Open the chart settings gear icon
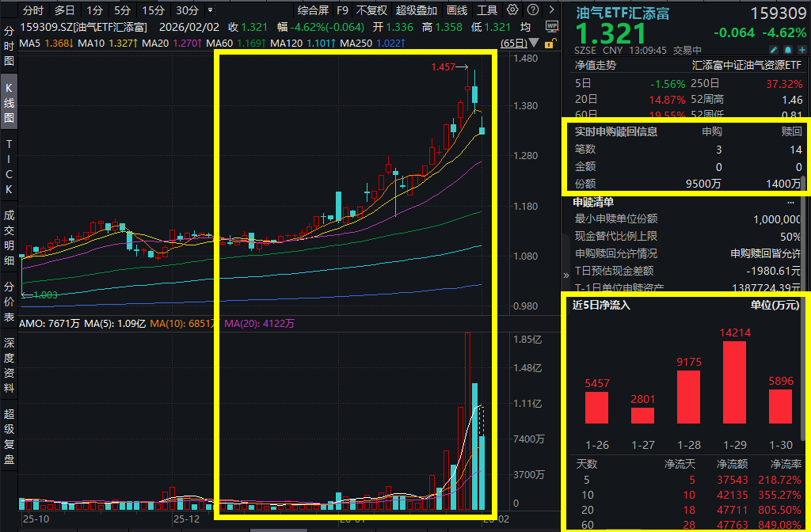This screenshot has width=811, height=532. (x=512, y=9)
